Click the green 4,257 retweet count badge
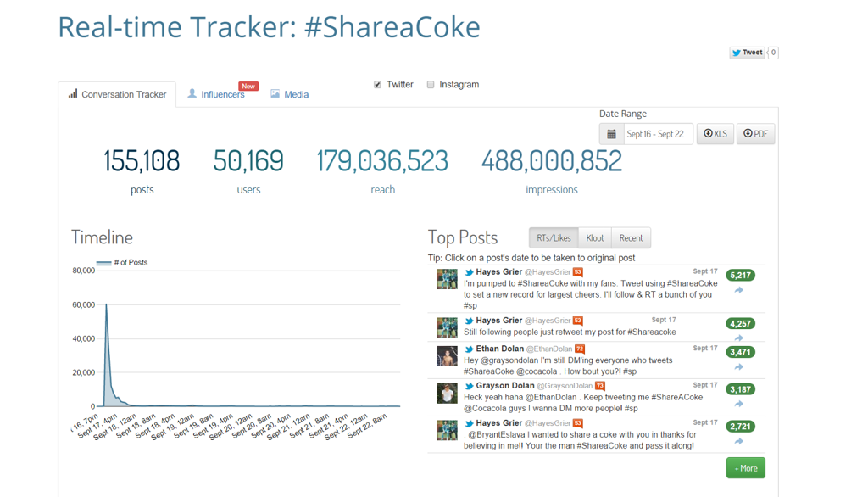 pos(740,324)
